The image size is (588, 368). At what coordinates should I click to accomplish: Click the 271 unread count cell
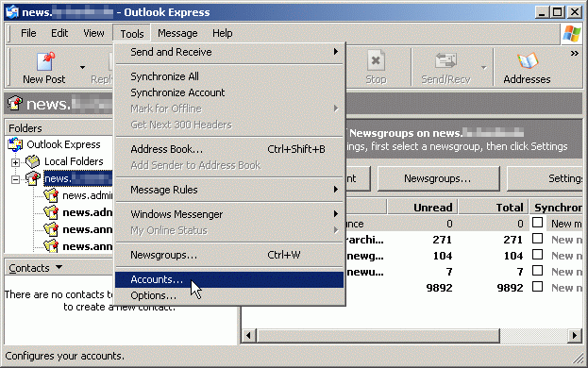click(442, 240)
